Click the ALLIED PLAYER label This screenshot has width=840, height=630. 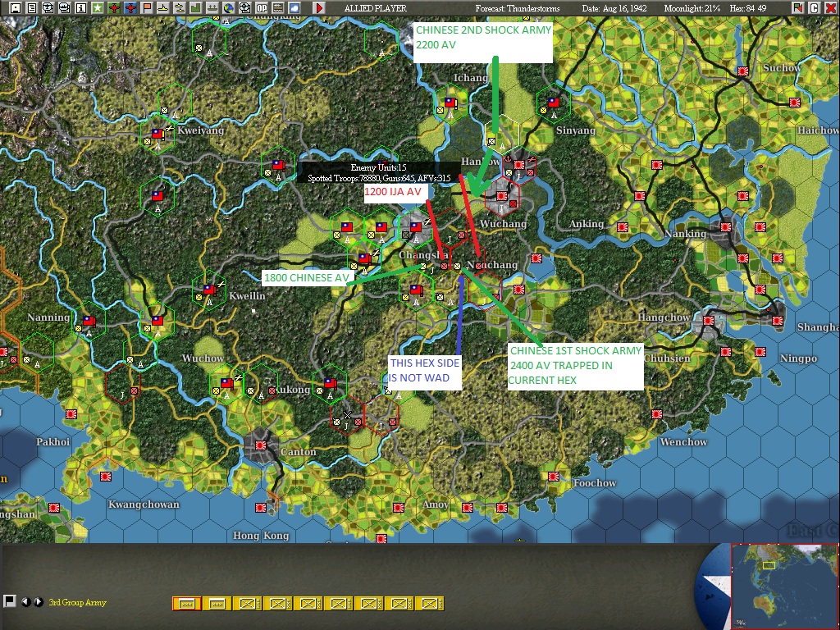[376, 8]
